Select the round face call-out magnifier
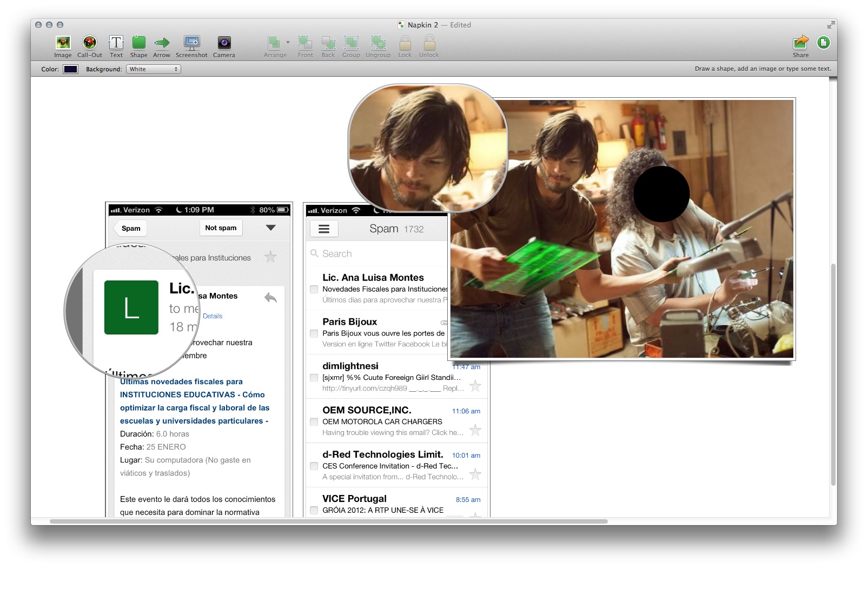The image size is (868, 589). tap(428, 148)
